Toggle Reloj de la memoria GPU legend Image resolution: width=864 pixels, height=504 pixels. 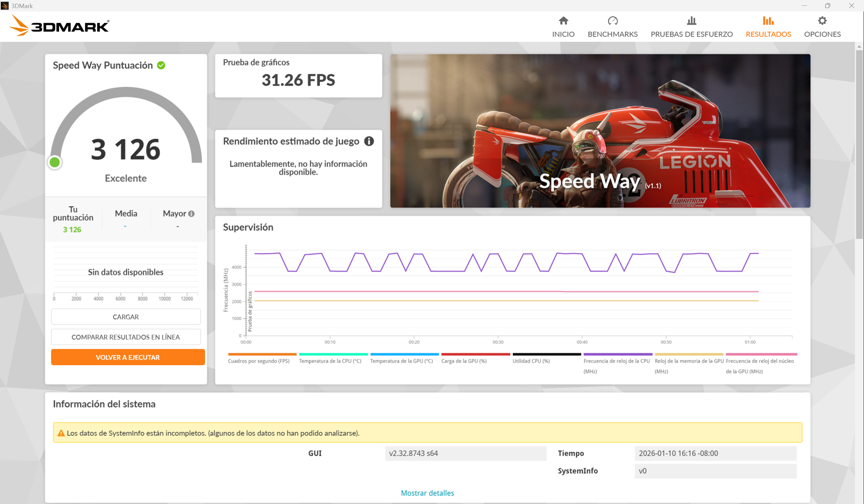[x=689, y=361]
